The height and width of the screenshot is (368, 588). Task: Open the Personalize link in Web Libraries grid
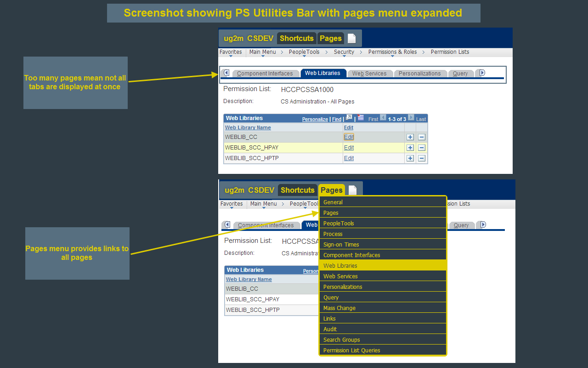tap(315, 119)
